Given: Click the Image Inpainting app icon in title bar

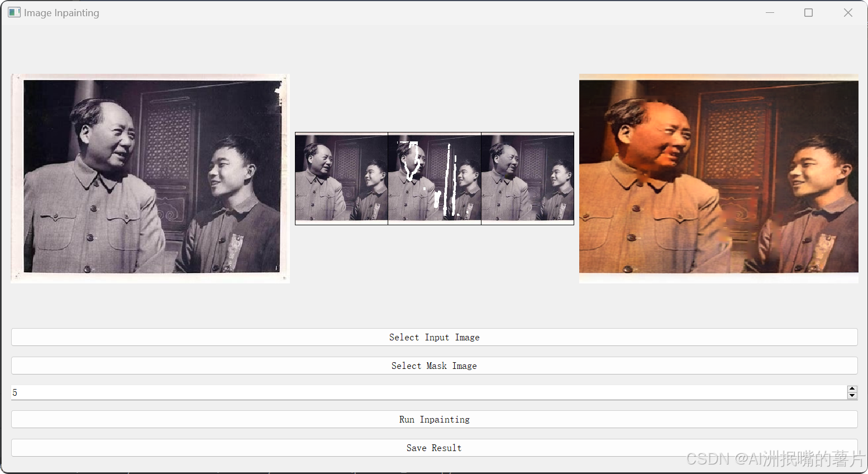Looking at the screenshot, I should coord(14,12).
